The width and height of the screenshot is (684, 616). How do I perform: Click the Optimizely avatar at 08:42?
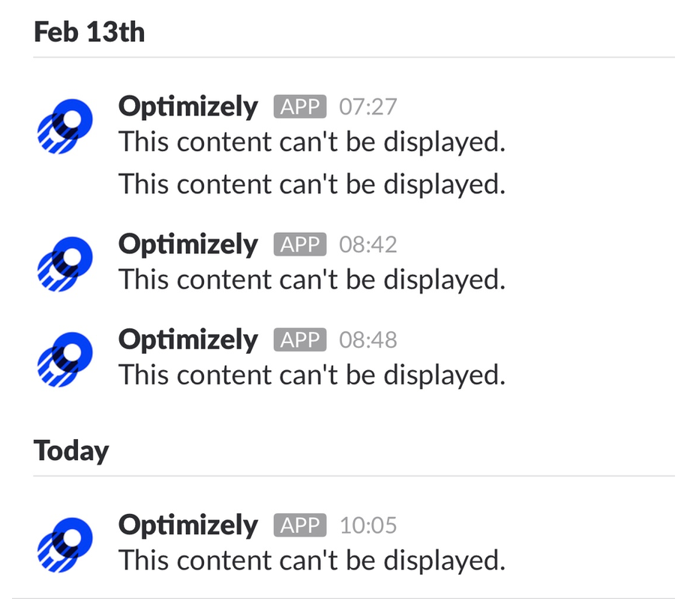(x=65, y=264)
